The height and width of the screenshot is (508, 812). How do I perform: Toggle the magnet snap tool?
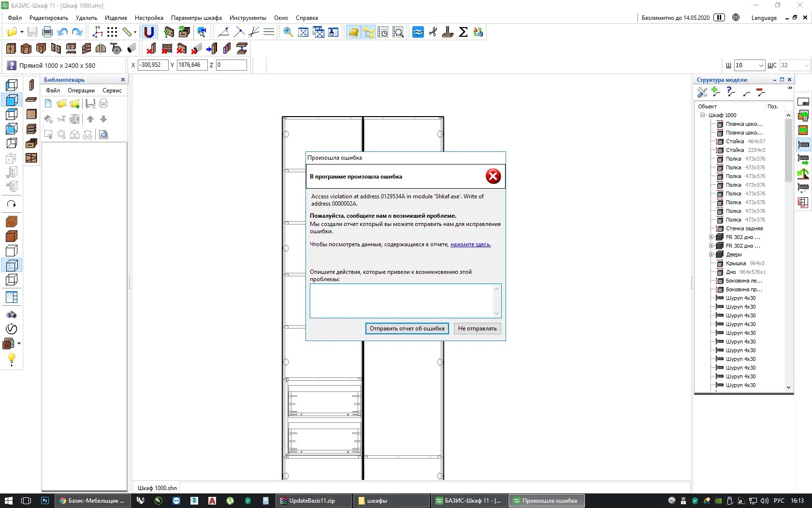tap(149, 32)
